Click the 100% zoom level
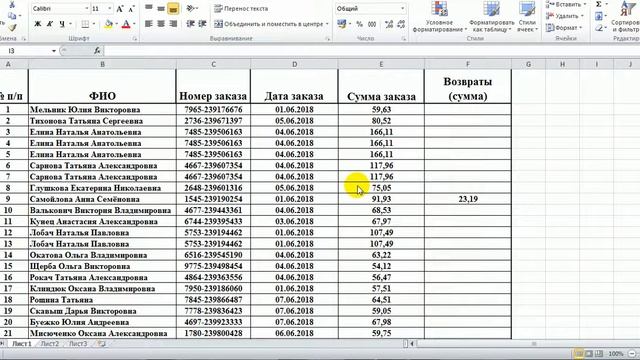 (x=616, y=353)
